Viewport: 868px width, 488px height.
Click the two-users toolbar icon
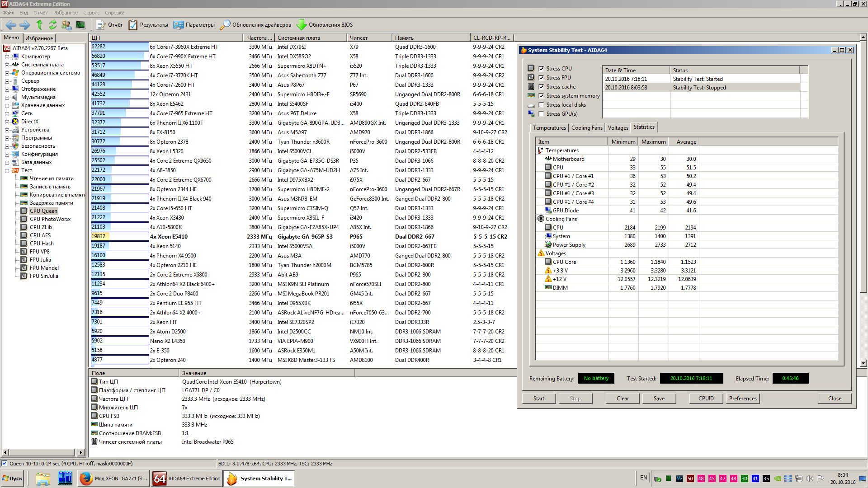point(66,25)
